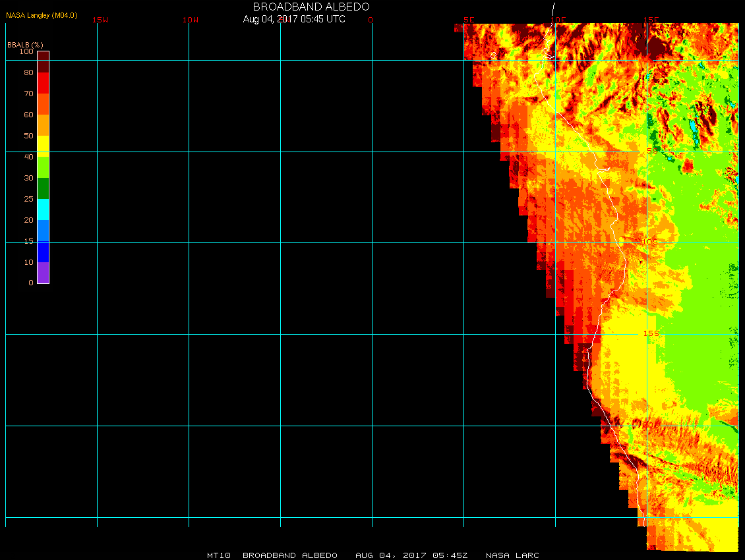Click the BBALB (%) legend heading
745x560 pixels.
(x=25, y=44)
